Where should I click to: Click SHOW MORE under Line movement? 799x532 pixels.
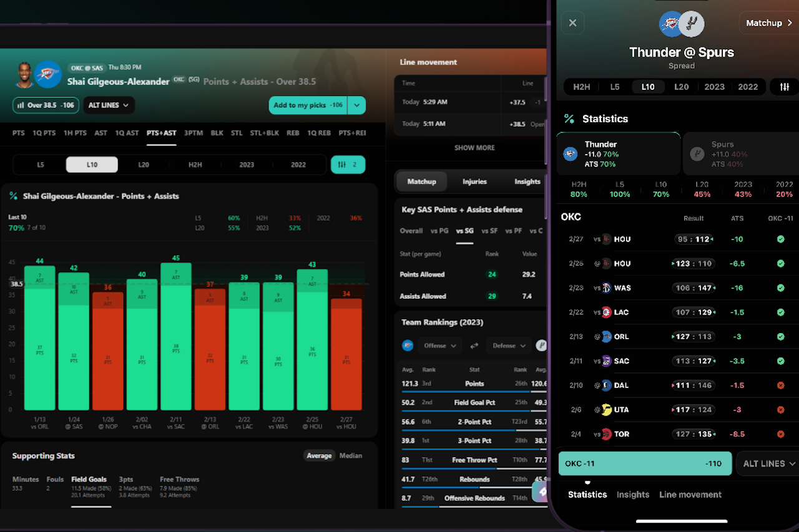coord(474,148)
